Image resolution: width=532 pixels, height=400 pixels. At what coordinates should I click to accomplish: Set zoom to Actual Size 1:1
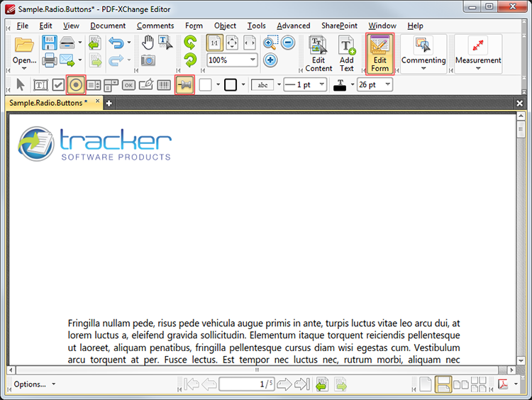[214, 43]
